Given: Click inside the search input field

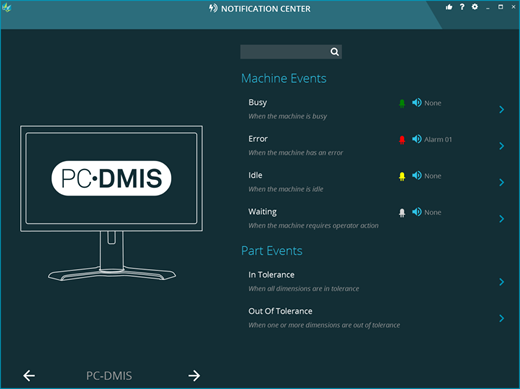Looking at the screenshot, I should pos(291,52).
